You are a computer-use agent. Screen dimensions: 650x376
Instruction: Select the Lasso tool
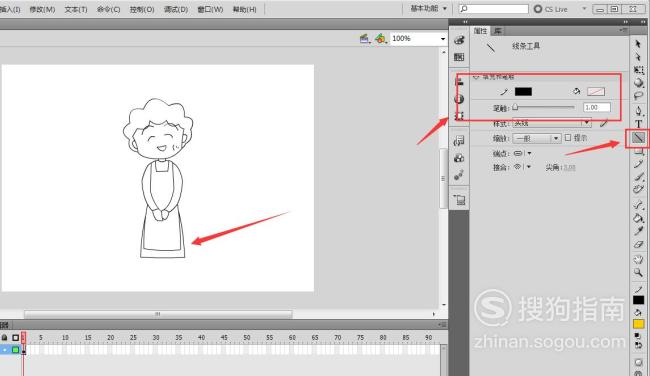click(638, 96)
